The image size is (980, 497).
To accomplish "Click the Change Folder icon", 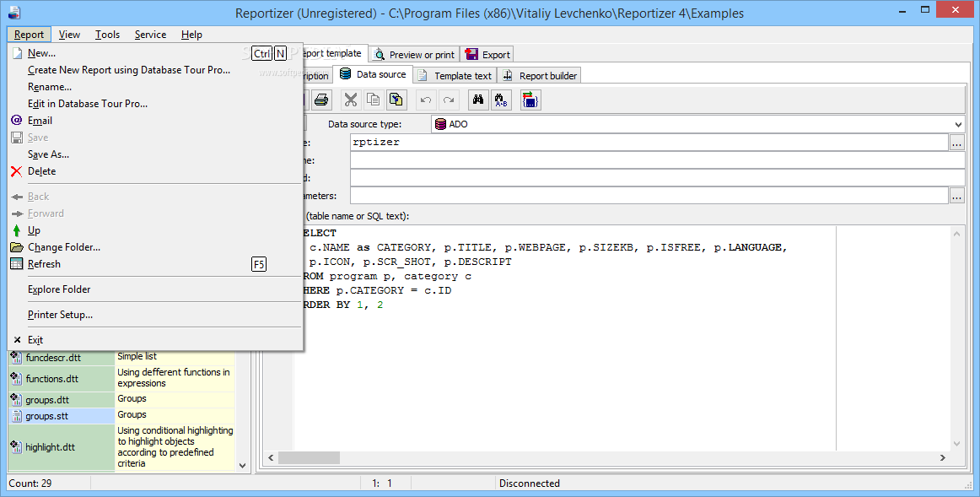I will [x=17, y=247].
